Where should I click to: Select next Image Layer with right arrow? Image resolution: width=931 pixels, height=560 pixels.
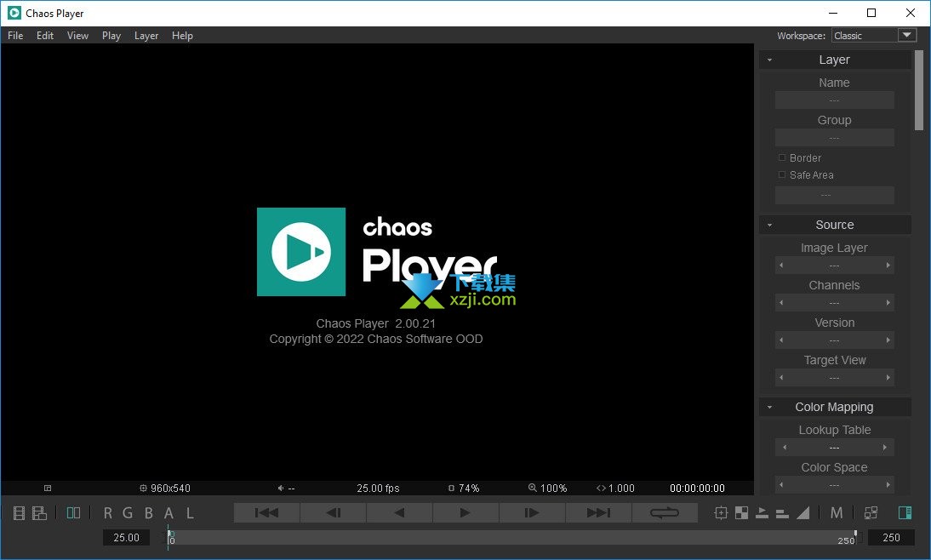click(888, 266)
